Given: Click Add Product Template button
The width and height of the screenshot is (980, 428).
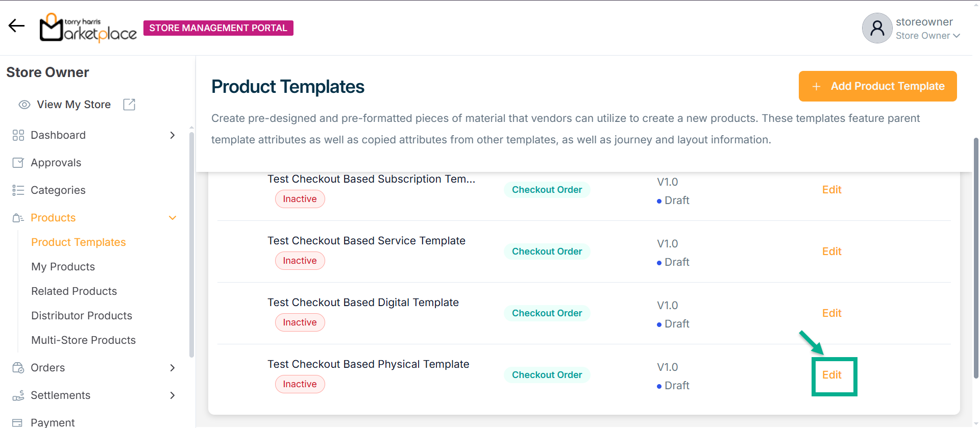Looking at the screenshot, I should click(877, 86).
